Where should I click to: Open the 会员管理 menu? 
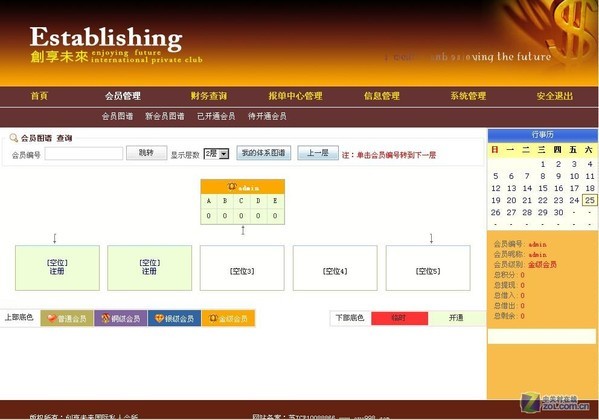[123, 96]
